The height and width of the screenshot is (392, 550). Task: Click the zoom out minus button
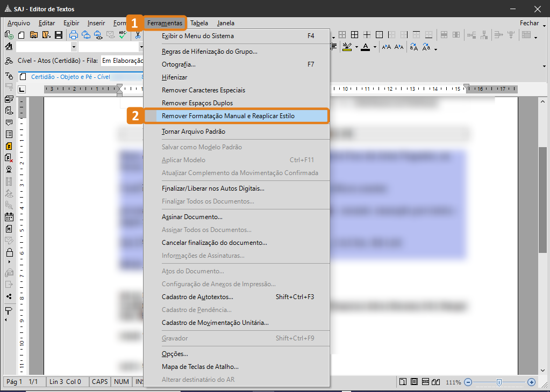468,382
